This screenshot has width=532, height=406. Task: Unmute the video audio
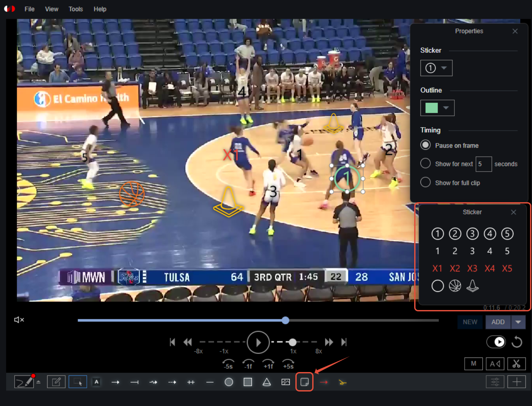tap(19, 320)
